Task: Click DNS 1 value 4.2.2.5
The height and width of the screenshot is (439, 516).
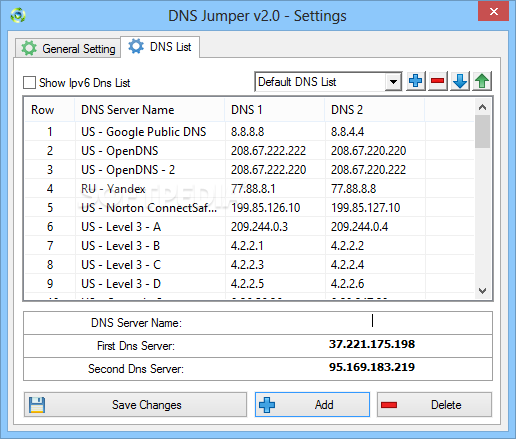Action: (x=247, y=284)
